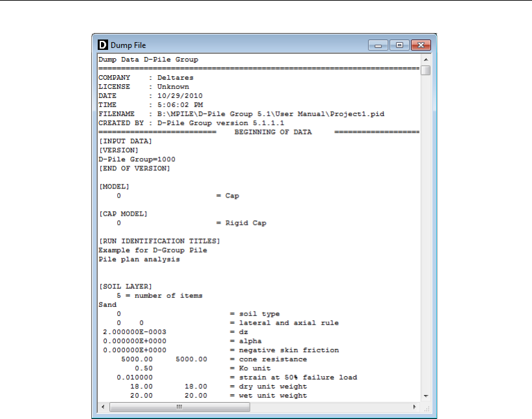Close the Dump File window
Screen dimensions: 532x419
point(421,45)
